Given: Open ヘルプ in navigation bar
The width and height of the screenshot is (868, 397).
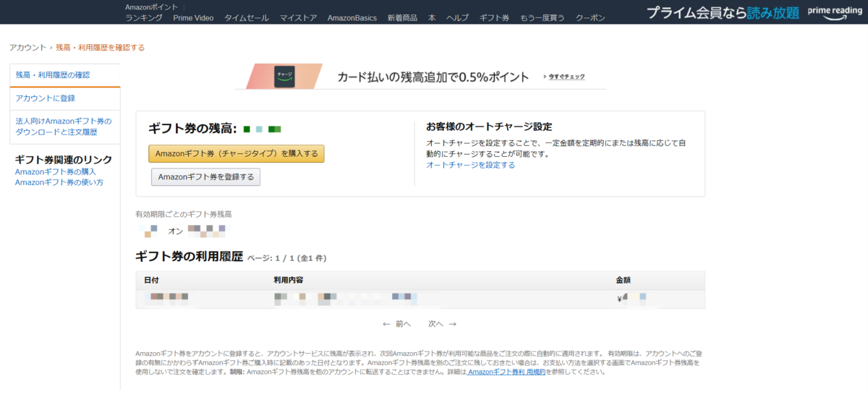Looking at the screenshot, I should pos(457,18).
